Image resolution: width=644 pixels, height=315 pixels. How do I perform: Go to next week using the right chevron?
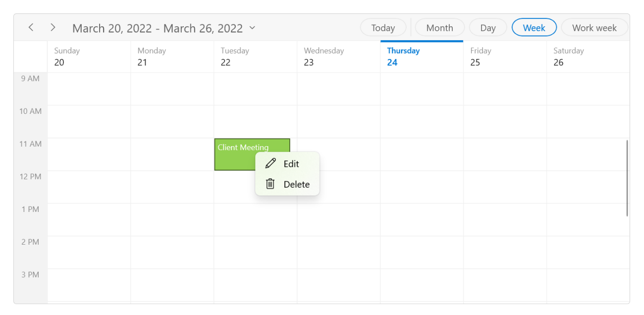pyautogui.click(x=53, y=27)
